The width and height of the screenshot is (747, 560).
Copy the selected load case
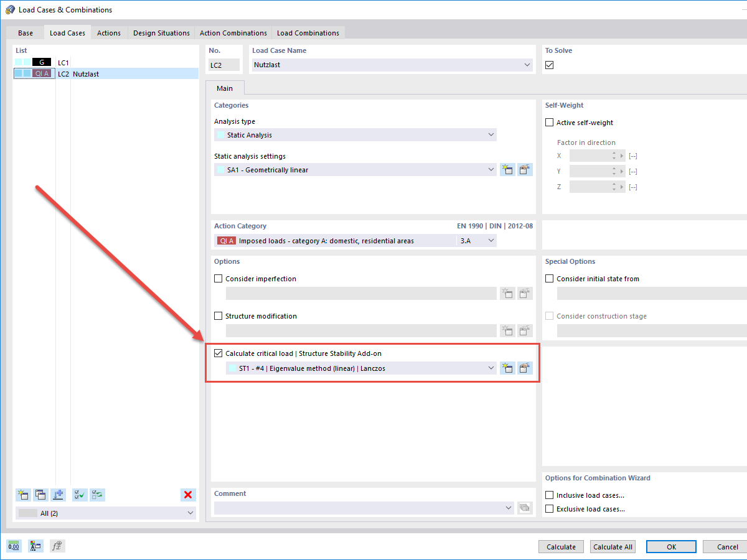pos(40,495)
